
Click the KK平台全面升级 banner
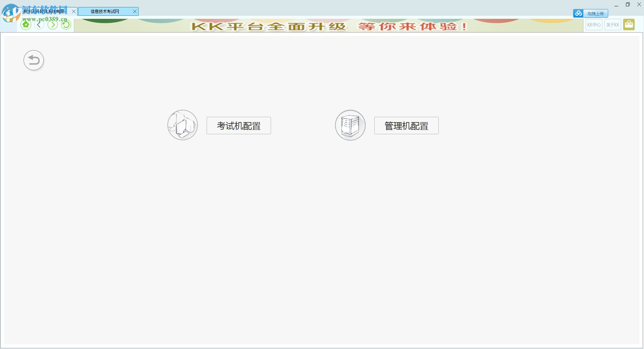pos(329,26)
